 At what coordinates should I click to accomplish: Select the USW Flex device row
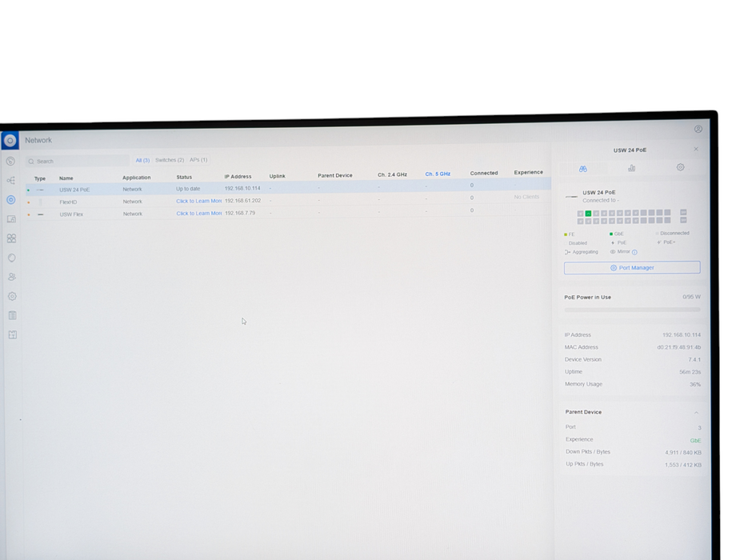pyautogui.click(x=289, y=213)
